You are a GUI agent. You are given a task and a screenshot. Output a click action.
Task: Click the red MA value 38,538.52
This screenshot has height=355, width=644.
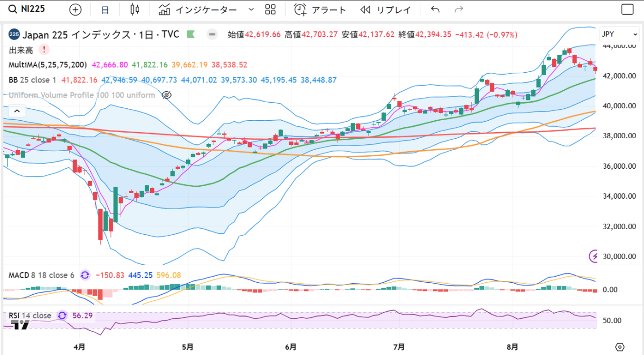point(229,65)
